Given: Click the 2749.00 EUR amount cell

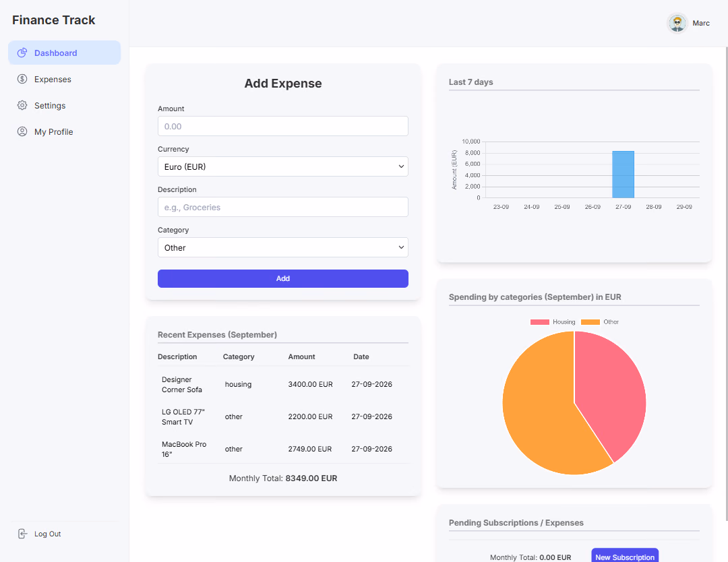Looking at the screenshot, I should click(309, 449).
